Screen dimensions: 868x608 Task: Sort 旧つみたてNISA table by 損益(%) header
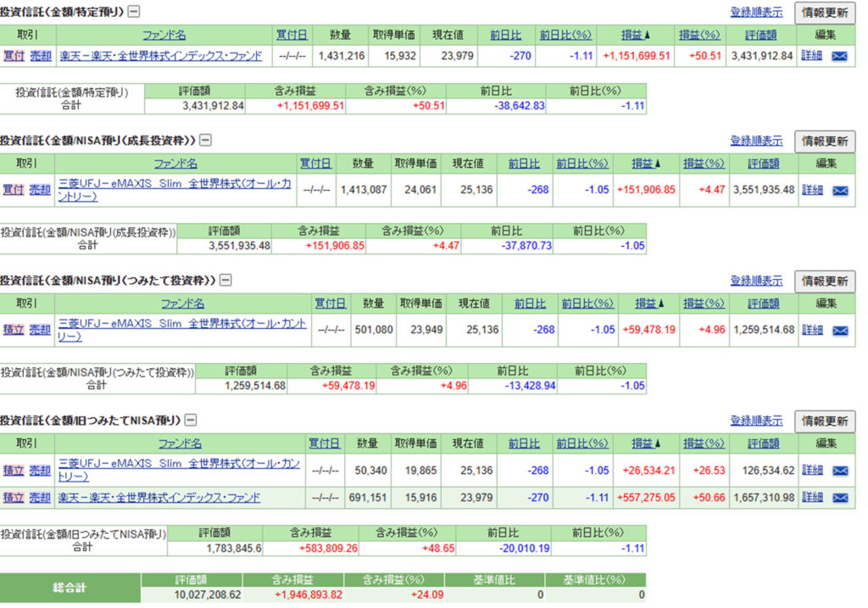click(704, 443)
